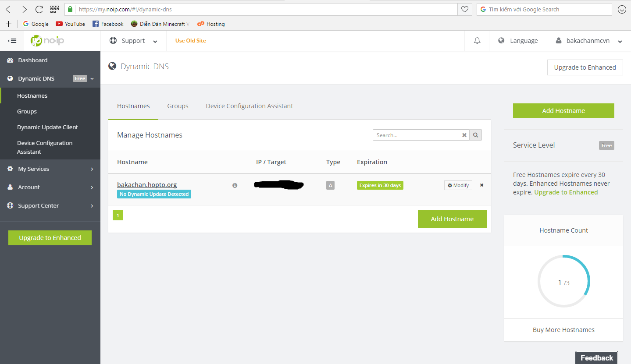Image resolution: width=631 pixels, height=364 pixels.
Task: Click the Type column header
Action: pos(333,162)
